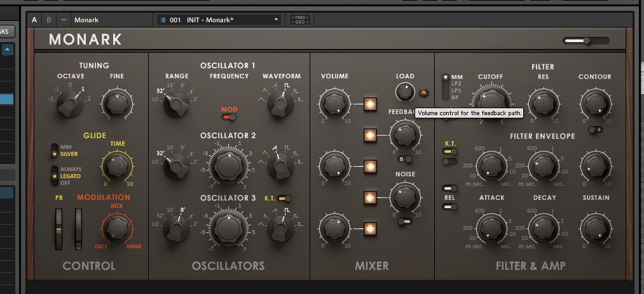The height and width of the screenshot is (294, 644).
Task: Toggle the filter K.T. yellow switch
Action: (x=449, y=151)
